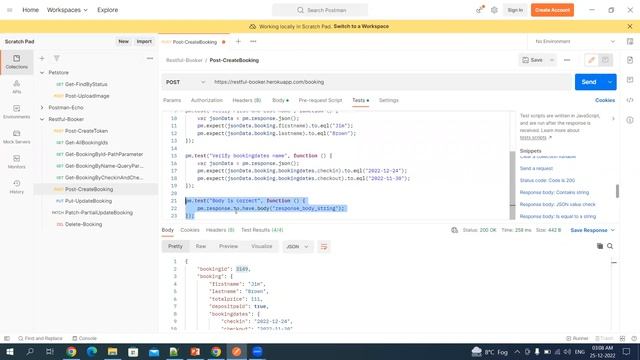Image resolution: width=640 pixels, height=360 pixels.
Task: Click the comments mode icon beside pencil
Action: (605, 60)
